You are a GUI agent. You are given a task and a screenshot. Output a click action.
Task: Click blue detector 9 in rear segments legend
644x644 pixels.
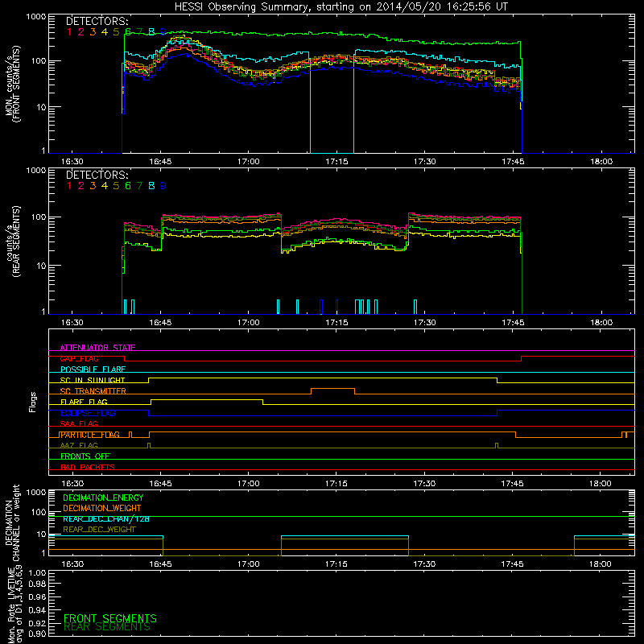point(163,186)
